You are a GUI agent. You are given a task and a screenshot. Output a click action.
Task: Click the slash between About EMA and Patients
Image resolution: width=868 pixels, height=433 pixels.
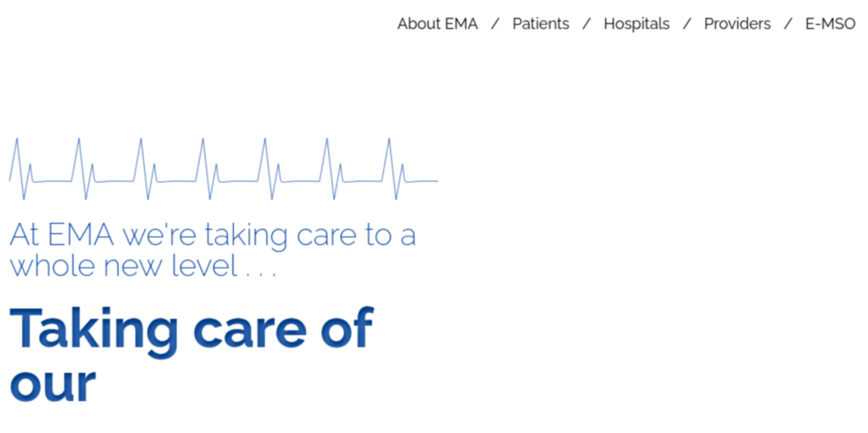tap(495, 24)
